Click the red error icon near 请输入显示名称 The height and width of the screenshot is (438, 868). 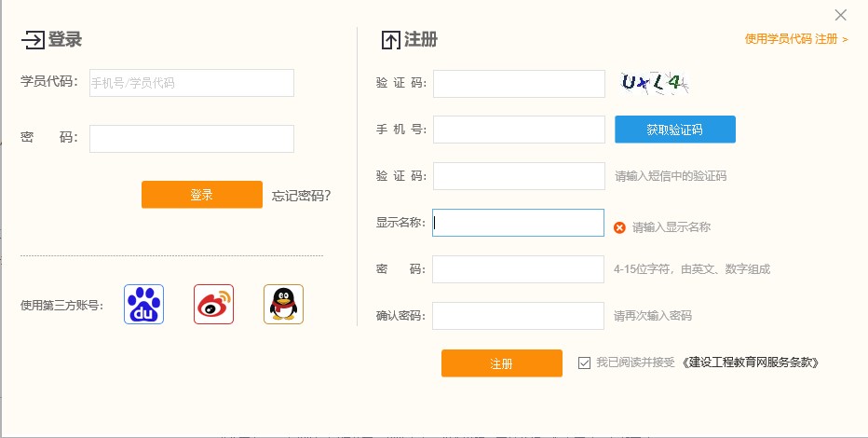pos(619,227)
